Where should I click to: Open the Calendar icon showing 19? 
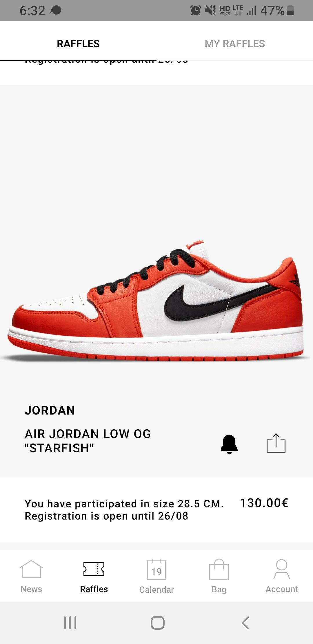(x=156, y=569)
